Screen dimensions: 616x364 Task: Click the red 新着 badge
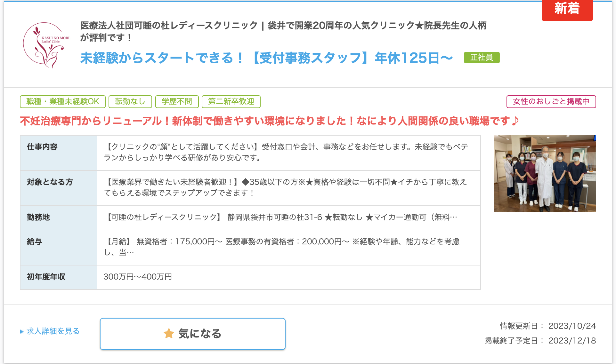click(x=567, y=10)
